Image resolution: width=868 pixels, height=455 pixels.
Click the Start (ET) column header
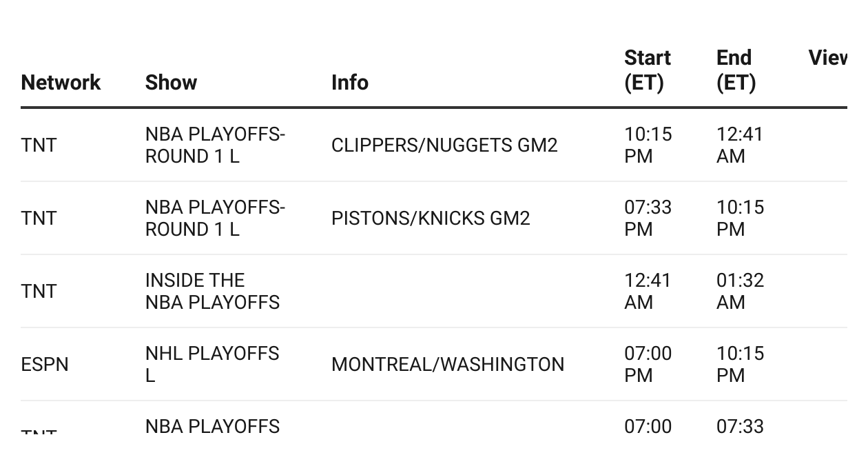pyautogui.click(x=648, y=70)
